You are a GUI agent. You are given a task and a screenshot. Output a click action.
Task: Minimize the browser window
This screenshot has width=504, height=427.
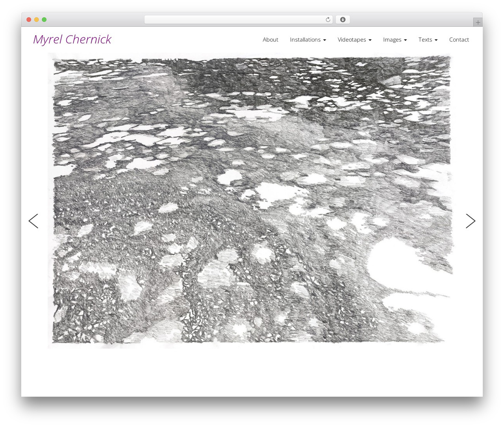[x=37, y=20]
